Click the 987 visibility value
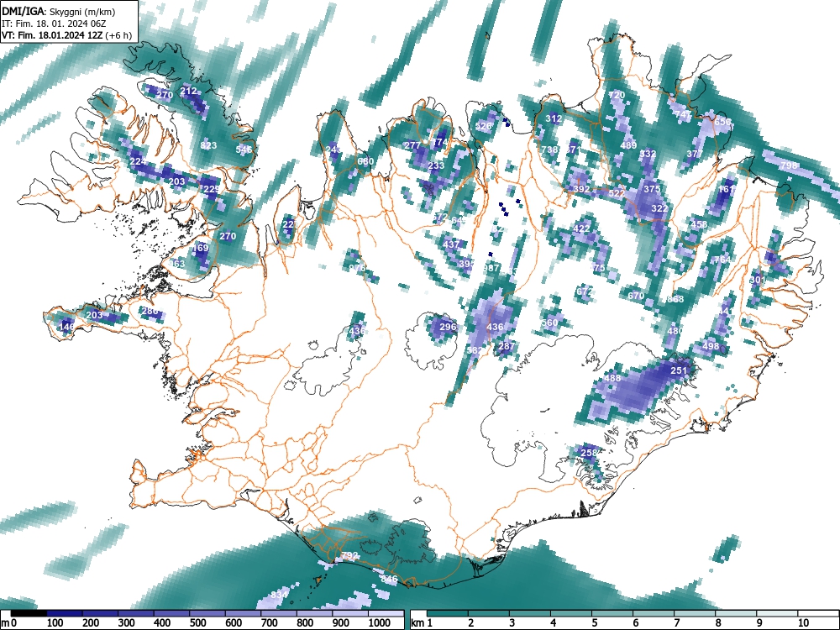Viewport: 840px width, 630px height. click(x=491, y=268)
